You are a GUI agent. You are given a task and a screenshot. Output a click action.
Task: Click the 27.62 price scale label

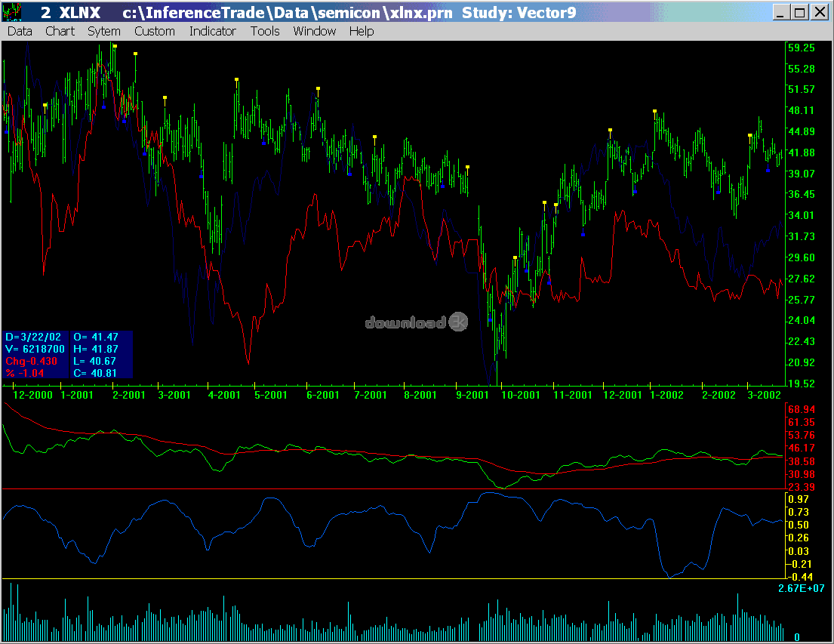[x=802, y=279]
